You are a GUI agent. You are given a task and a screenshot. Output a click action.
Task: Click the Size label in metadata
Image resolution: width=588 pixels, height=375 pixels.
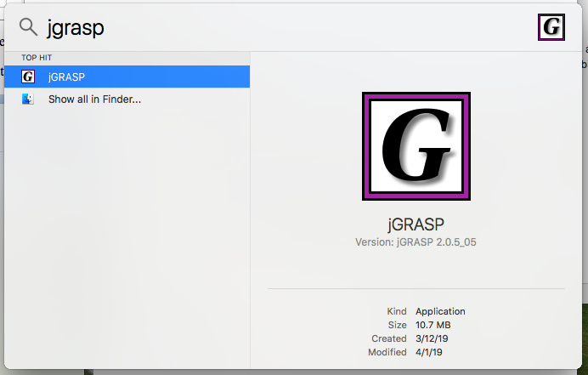(x=398, y=325)
